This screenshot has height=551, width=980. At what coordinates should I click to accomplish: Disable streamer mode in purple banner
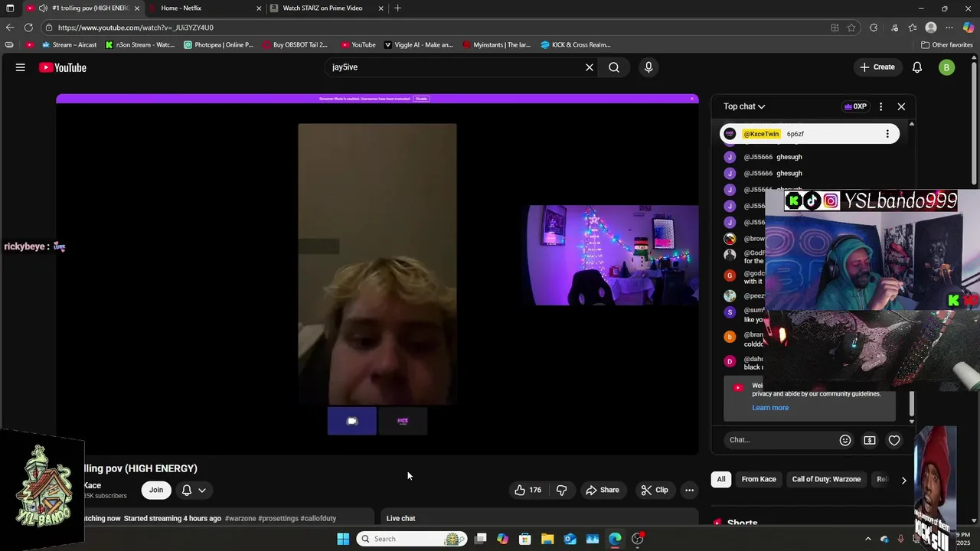(x=421, y=99)
